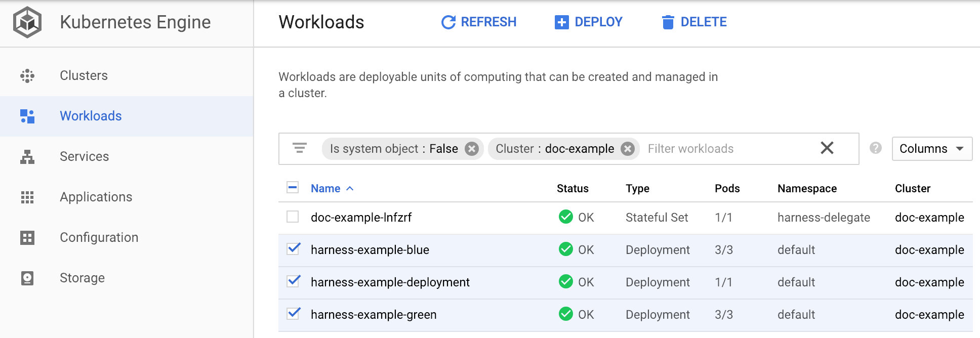Click the Stateful Set type cell
This screenshot has width=980, height=338.
tap(657, 218)
